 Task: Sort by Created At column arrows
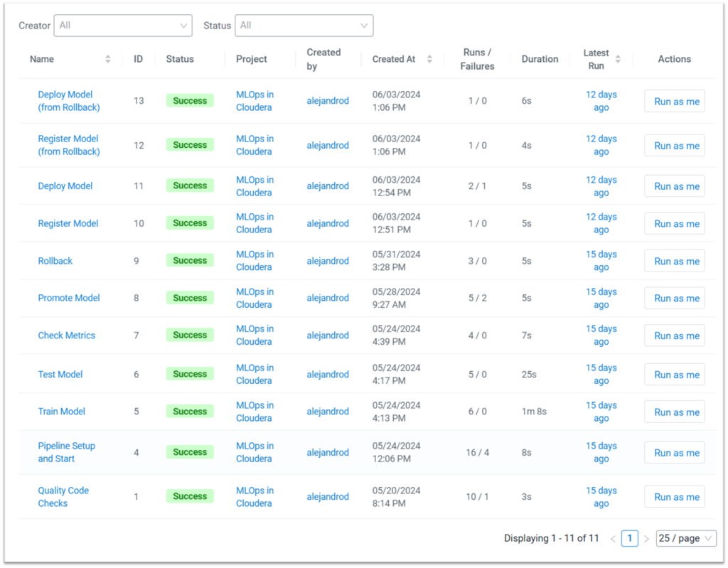tap(429, 59)
